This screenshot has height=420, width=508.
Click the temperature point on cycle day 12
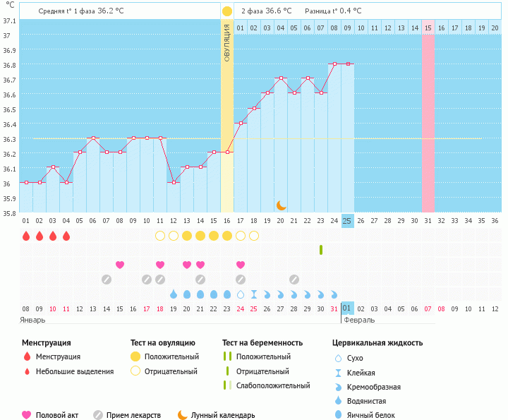[x=174, y=182]
